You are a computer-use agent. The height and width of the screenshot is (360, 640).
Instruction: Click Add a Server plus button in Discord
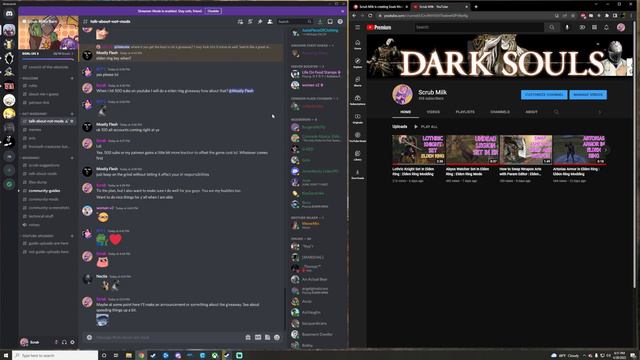coord(9,170)
